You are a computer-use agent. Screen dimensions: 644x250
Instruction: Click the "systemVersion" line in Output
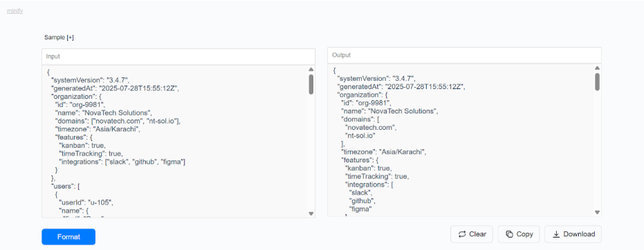(376, 78)
